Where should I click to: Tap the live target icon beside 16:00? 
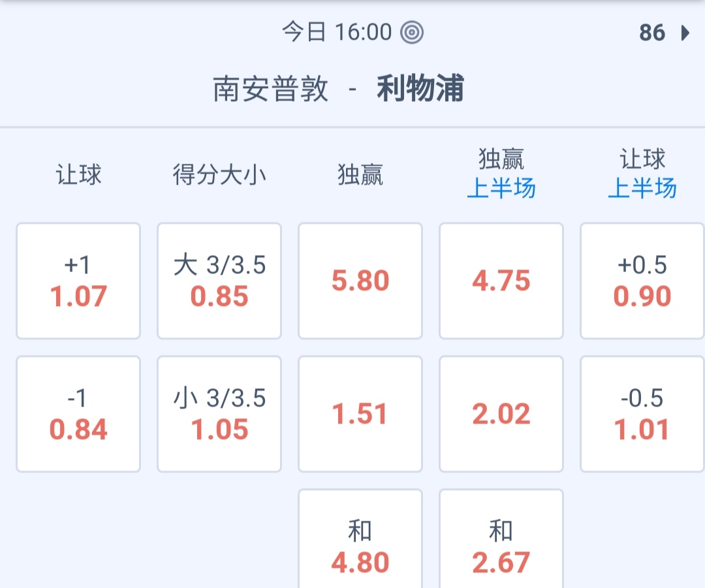tap(412, 32)
